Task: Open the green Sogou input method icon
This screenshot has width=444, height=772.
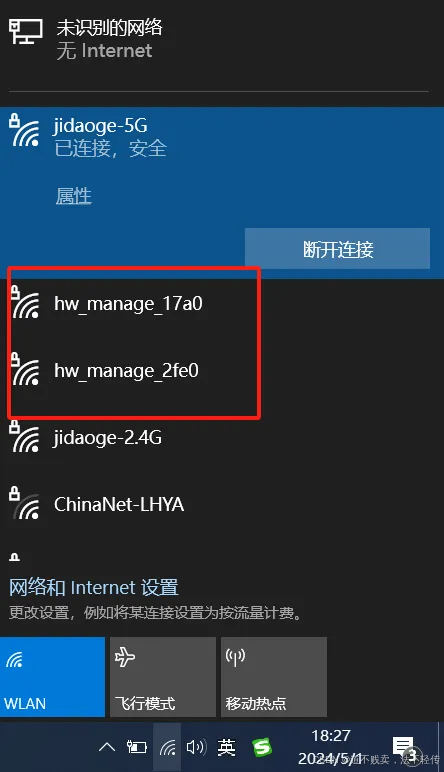Action: (262, 747)
